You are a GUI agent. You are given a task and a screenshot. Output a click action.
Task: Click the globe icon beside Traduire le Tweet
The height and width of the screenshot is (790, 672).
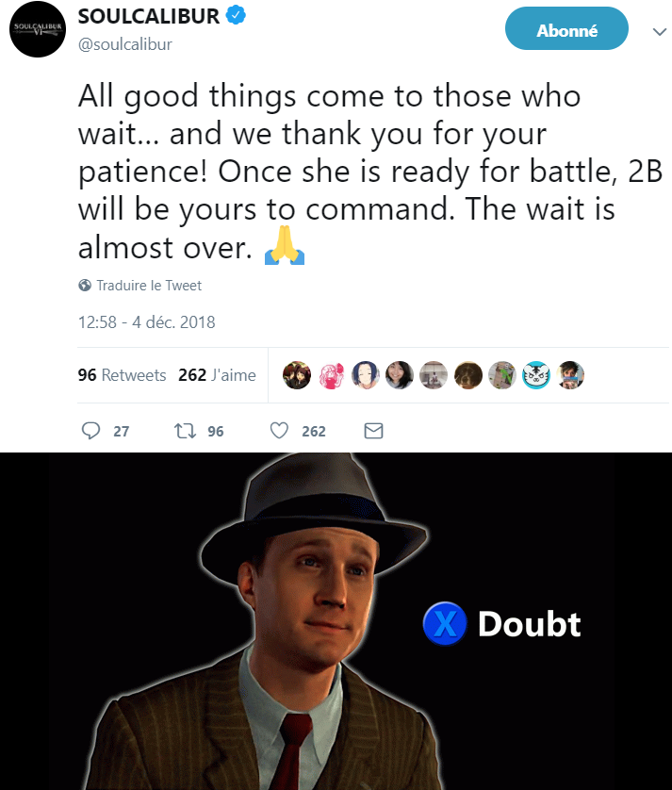[x=85, y=285]
